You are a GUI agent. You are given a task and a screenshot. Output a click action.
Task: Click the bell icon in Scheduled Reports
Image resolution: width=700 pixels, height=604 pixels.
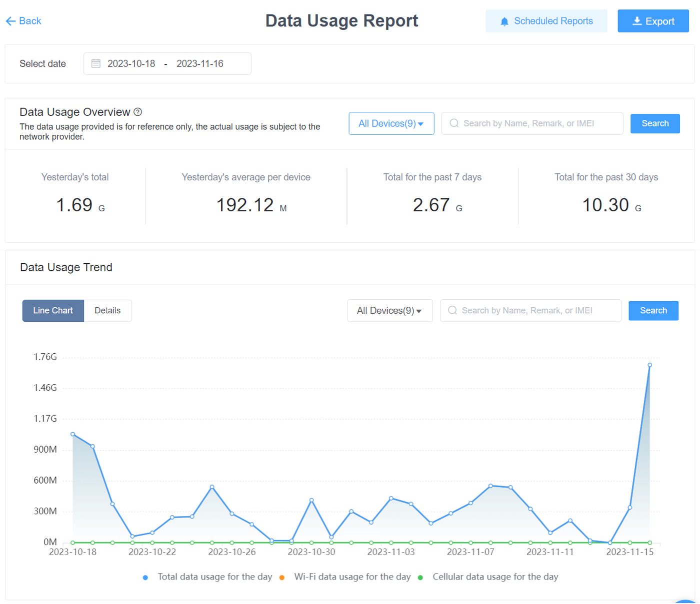click(504, 21)
